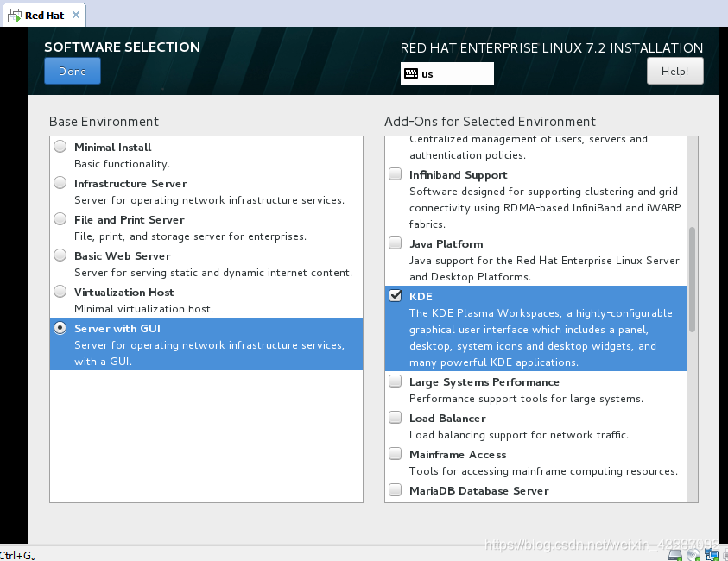This screenshot has width=728, height=561.
Task: Enable Large Systems Performance checkbox
Action: coord(396,381)
